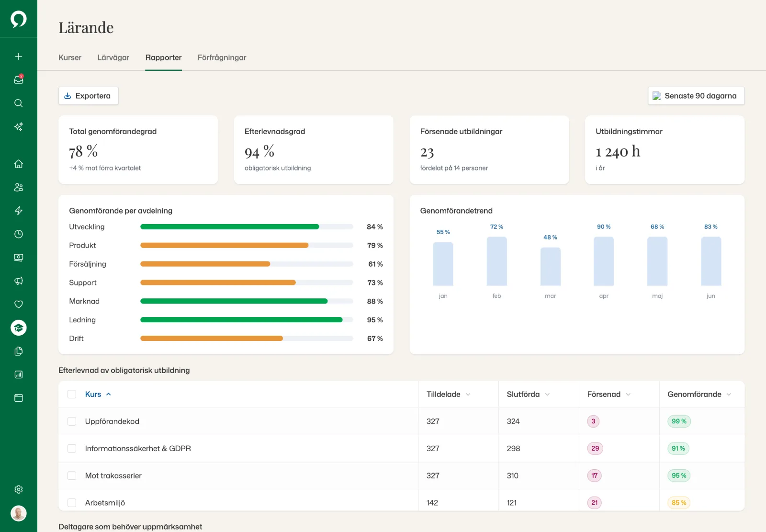The height and width of the screenshot is (532, 766).
Task: Click the 85 % completion badge
Action: [679, 503]
